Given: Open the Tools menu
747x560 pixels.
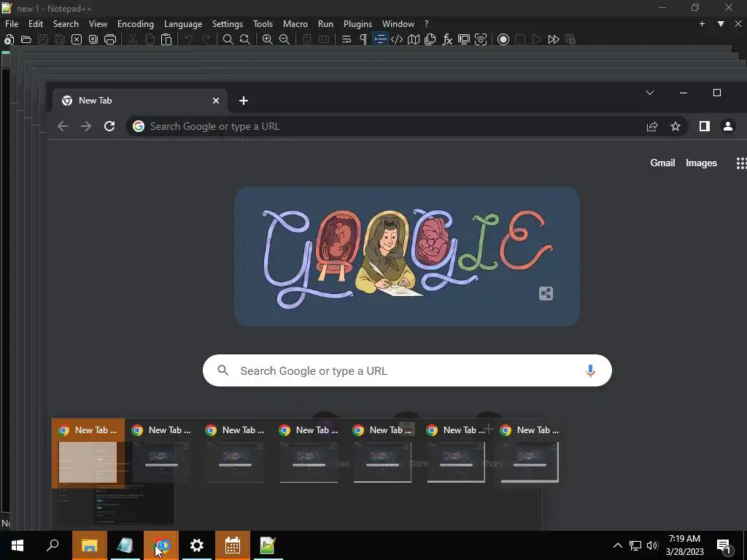Looking at the screenshot, I should pyautogui.click(x=263, y=24).
